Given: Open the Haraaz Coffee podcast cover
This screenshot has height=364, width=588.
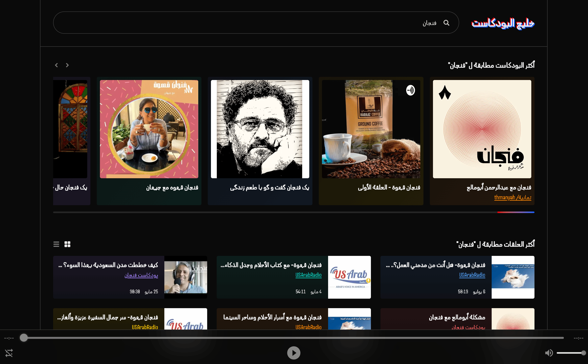Looking at the screenshot, I should point(371,129).
